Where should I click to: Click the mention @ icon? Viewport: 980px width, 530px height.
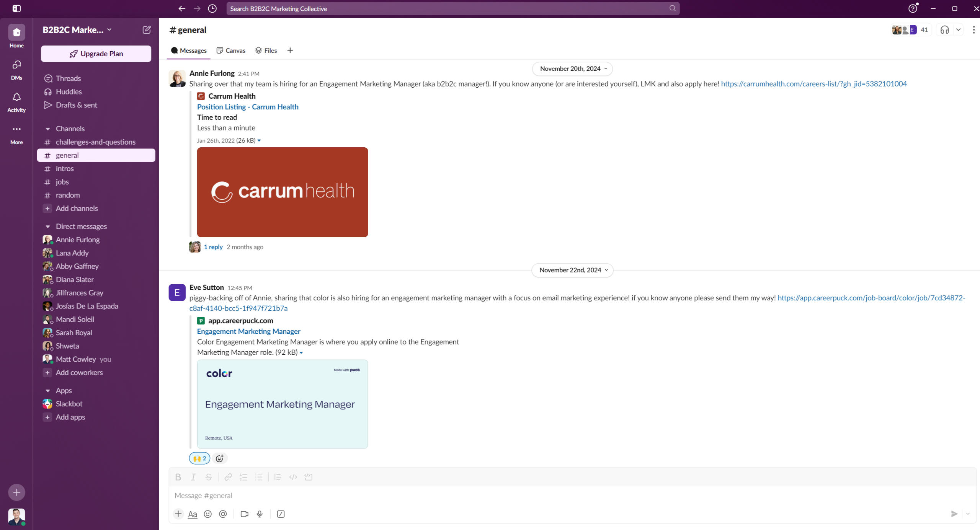(x=223, y=514)
